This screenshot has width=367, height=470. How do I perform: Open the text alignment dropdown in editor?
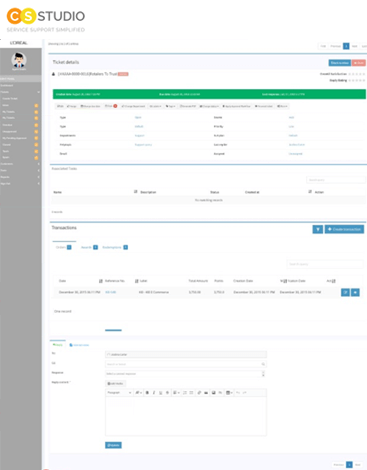point(176,393)
